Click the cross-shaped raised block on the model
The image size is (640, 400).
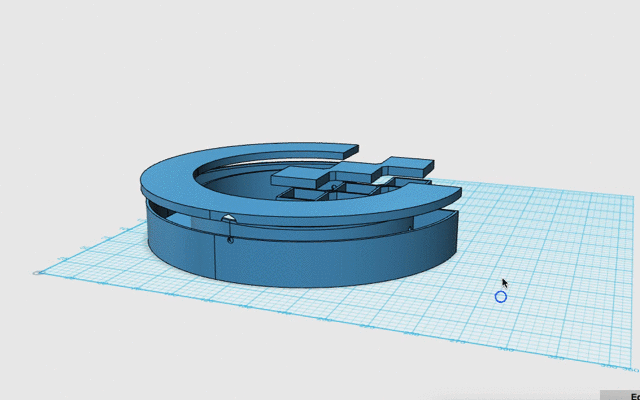coord(352,171)
